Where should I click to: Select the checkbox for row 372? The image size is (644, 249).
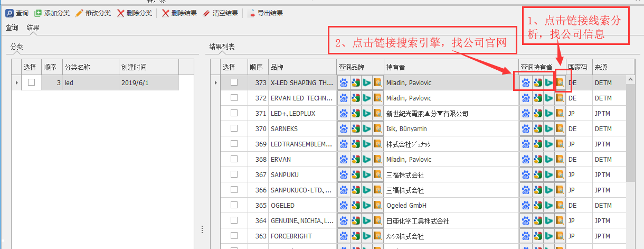(234, 98)
